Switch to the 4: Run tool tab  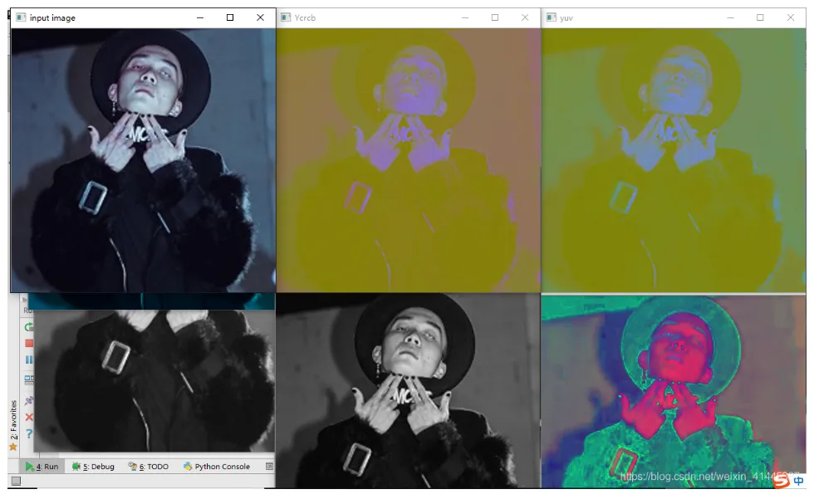[x=42, y=467]
